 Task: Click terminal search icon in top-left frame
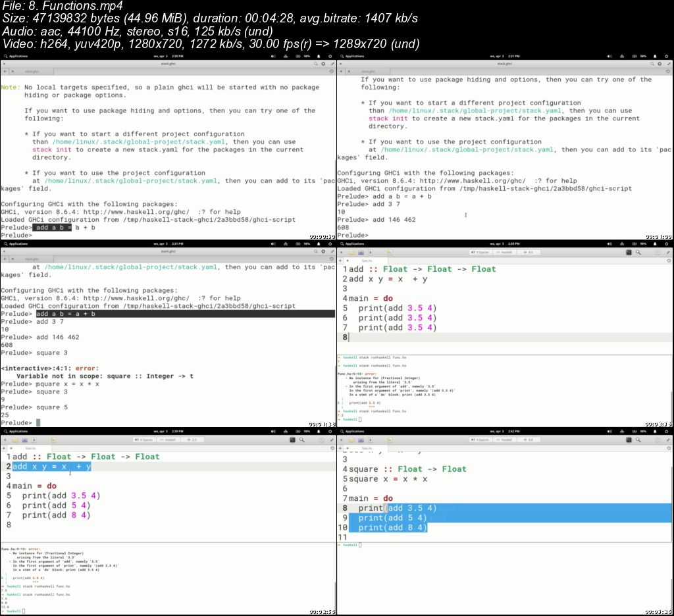click(x=315, y=64)
